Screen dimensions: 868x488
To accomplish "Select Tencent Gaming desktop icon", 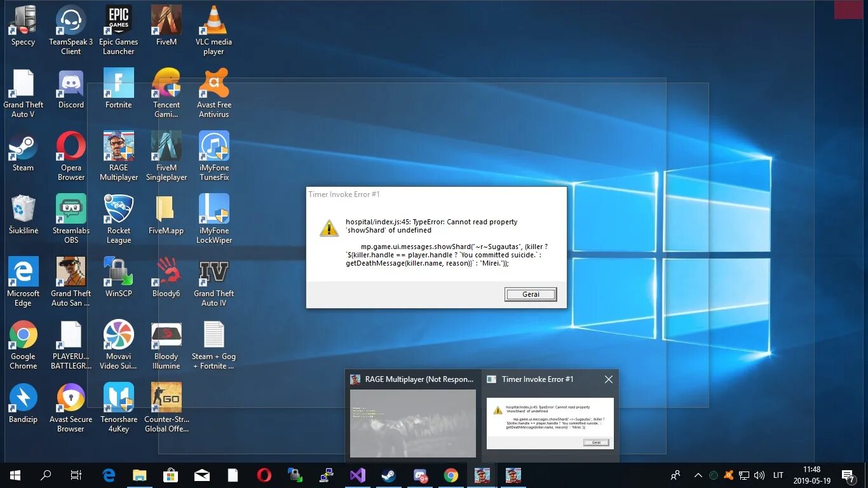I will click(x=166, y=93).
